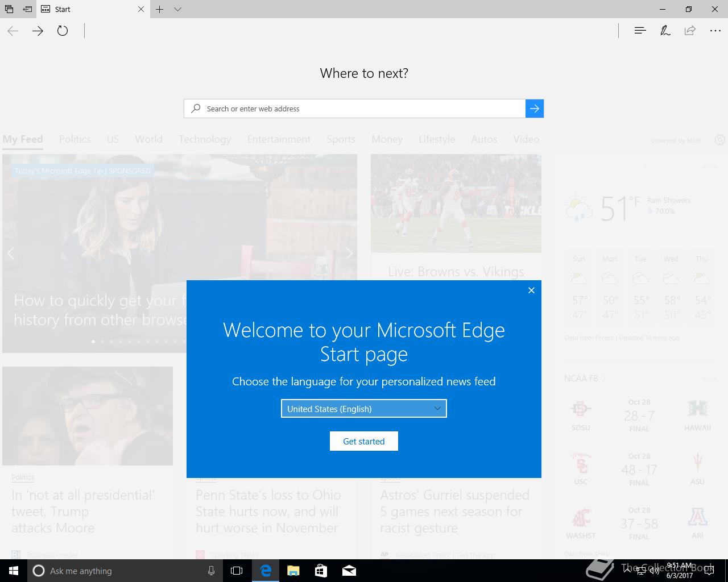Switch to the Technology feed tab
728x582 pixels.
205,139
